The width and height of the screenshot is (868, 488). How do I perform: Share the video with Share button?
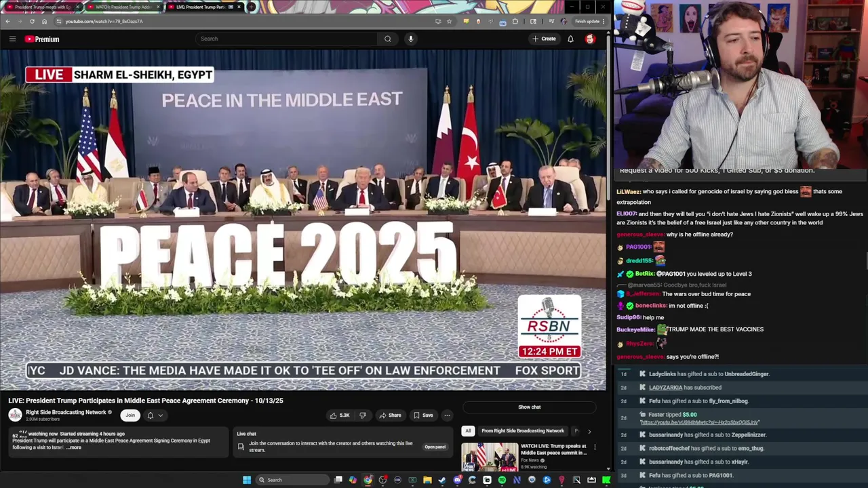click(x=390, y=415)
